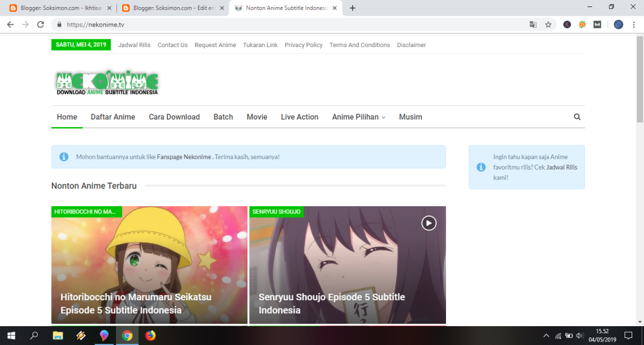Go forward in browser history
The image size is (644, 345).
tap(25, 25)
